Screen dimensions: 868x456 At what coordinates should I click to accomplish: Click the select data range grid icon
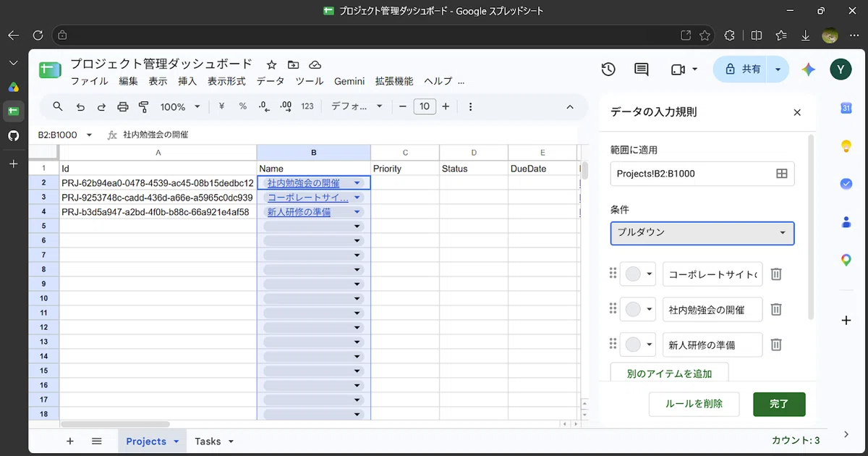point(781,174)
